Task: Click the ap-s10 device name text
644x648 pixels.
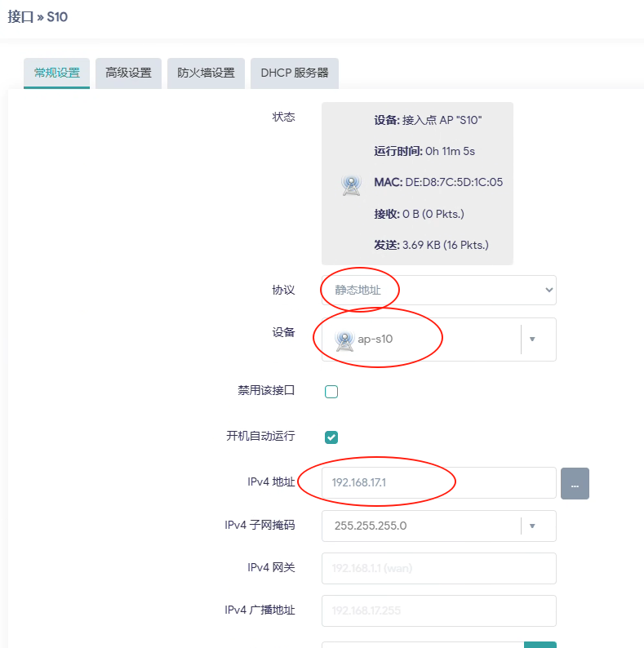Action: click(x=375, y=339)
